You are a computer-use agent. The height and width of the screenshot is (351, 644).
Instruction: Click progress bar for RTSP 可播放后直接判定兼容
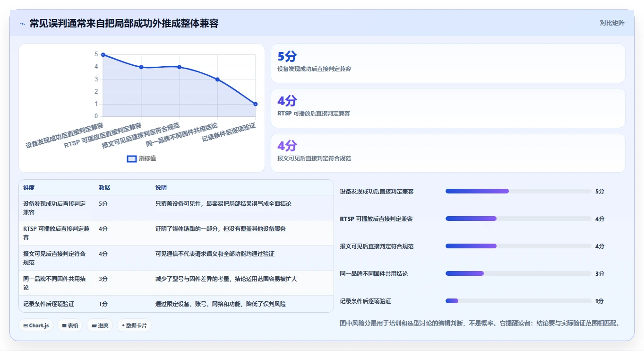pyautogui.click(x=518, y=219)
